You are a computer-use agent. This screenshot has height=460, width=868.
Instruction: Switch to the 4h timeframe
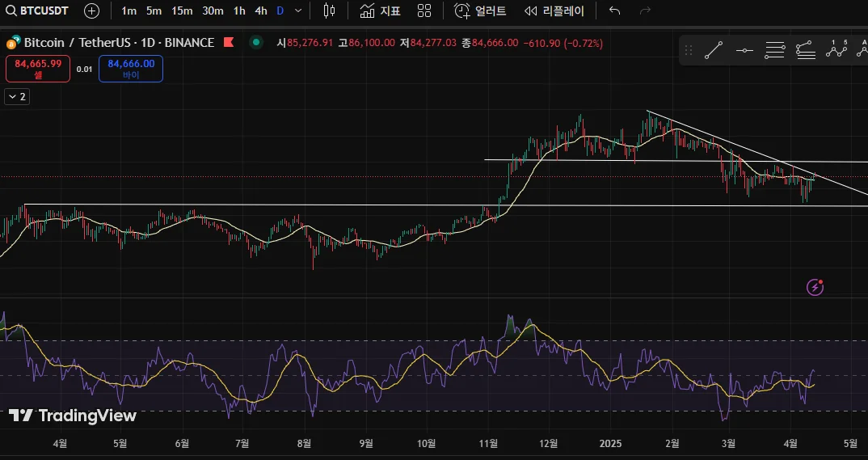click(x=260, y=11)
